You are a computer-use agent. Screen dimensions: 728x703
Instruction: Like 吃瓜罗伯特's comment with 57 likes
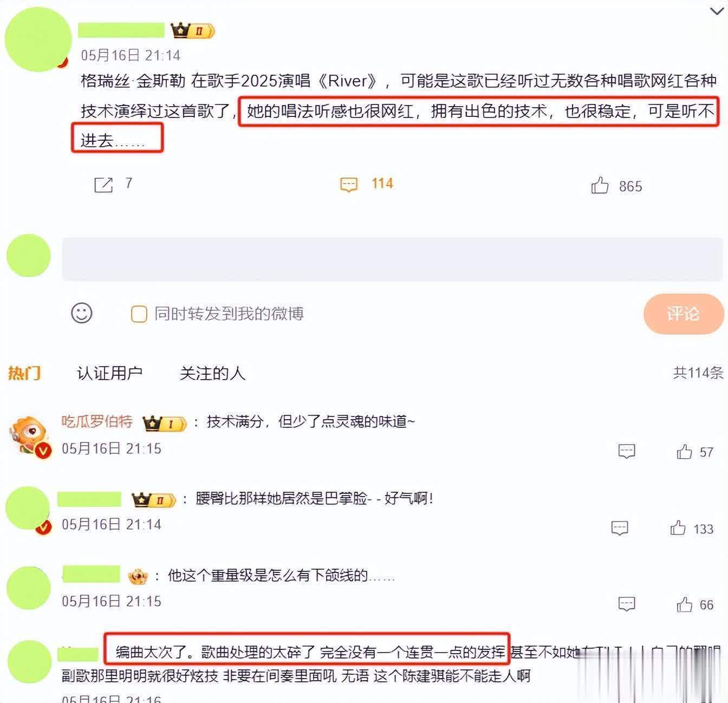click(685, 452)
